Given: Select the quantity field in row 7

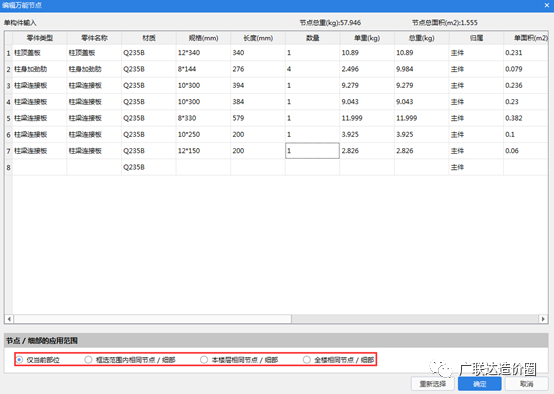Looking at the screenshot, I should coord(312,151).
